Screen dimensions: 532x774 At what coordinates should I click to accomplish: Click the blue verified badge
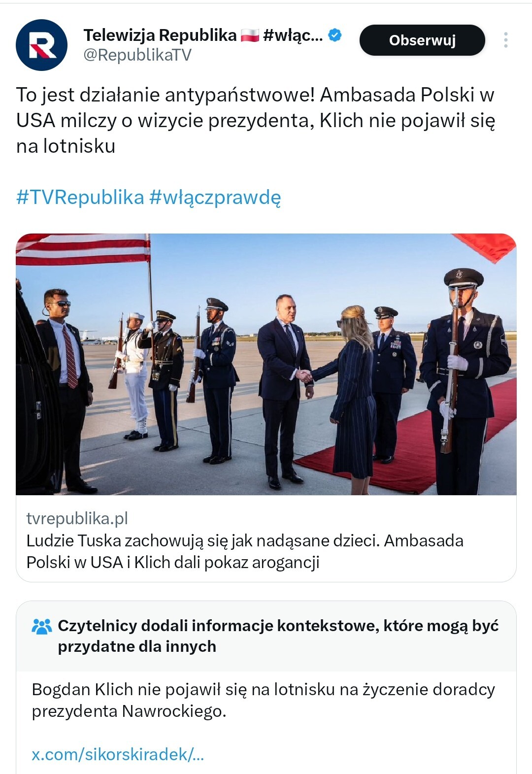pyautogui.click(x=335, y=35)
